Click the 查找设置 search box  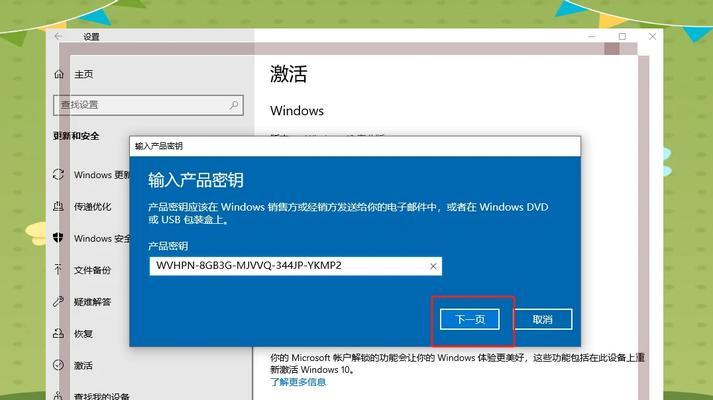pyautogui.click(x=148, y=105)
